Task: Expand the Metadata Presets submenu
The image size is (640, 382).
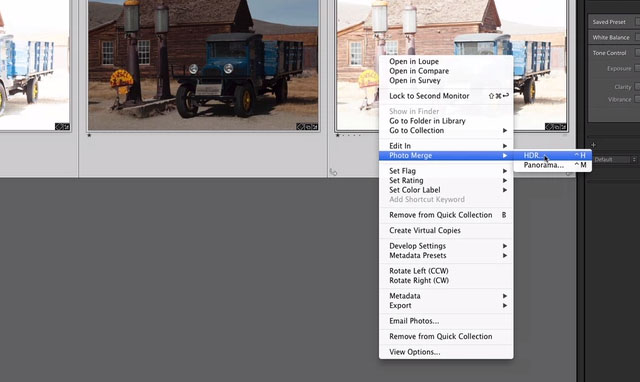Action: coord(446,255)
